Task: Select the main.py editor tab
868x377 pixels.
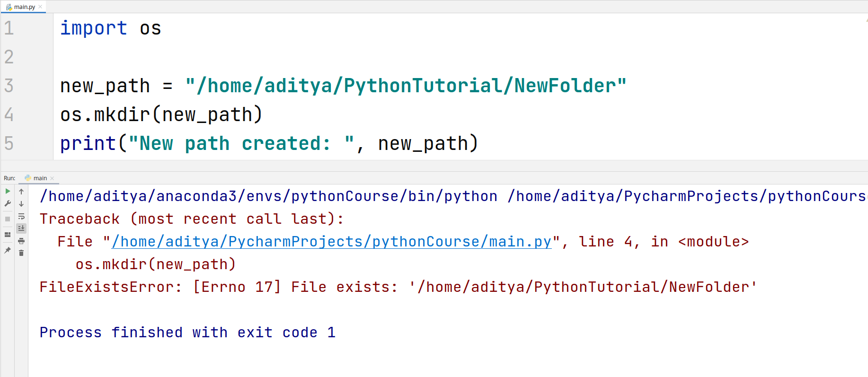Action: (24, 7)
